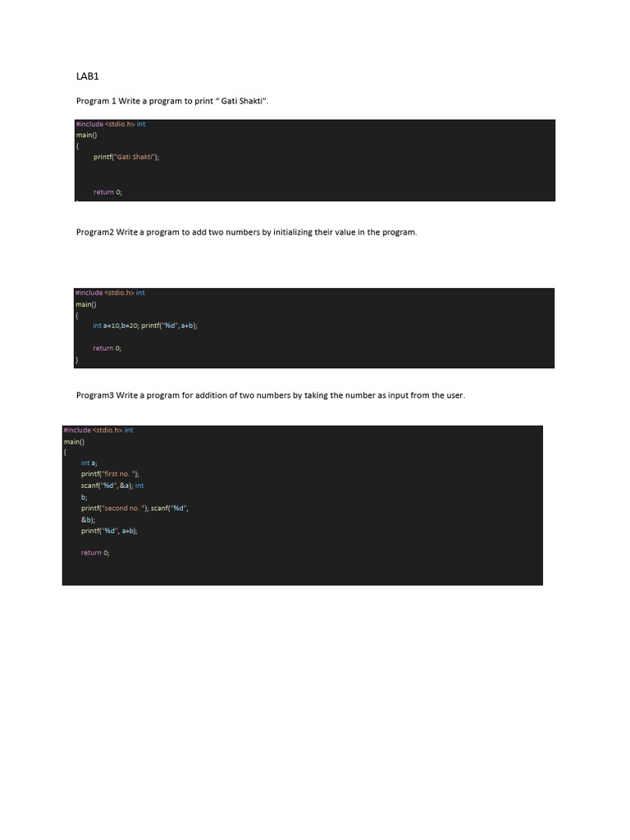Select the printf("Gati Shakti") code line
The image size is (630, 840).
(126, 157)
